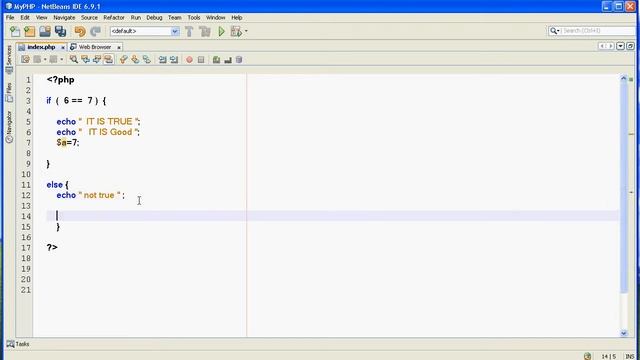Click the Open Project icon

point(45,31)
